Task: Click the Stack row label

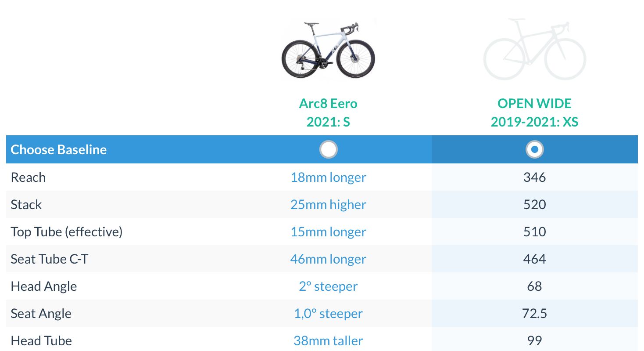Action: (x=26, y=205)
